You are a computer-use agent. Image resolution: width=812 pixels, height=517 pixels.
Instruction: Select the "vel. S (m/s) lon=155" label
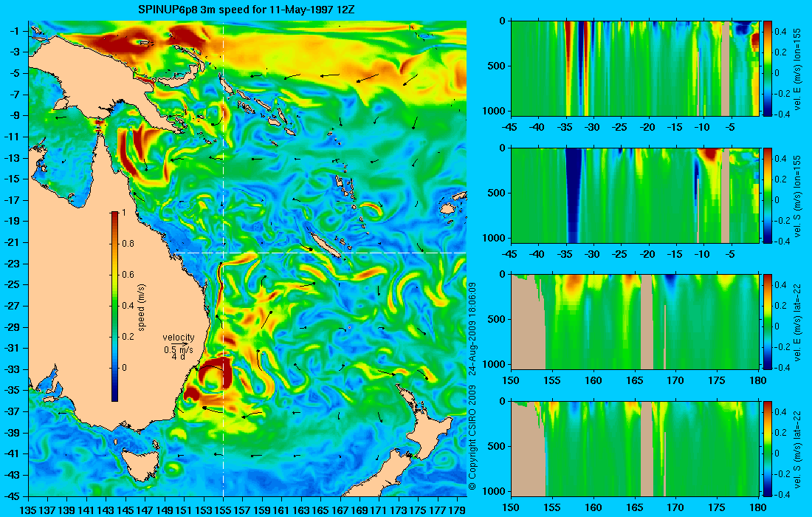pyautogui.click(x=797, y=195)
